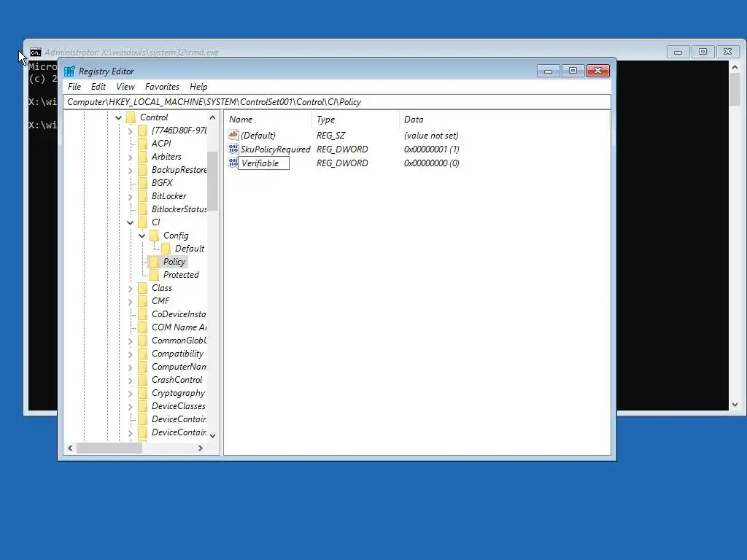
Task: Click the registry path address bar
Action: (x=337, y=102)
